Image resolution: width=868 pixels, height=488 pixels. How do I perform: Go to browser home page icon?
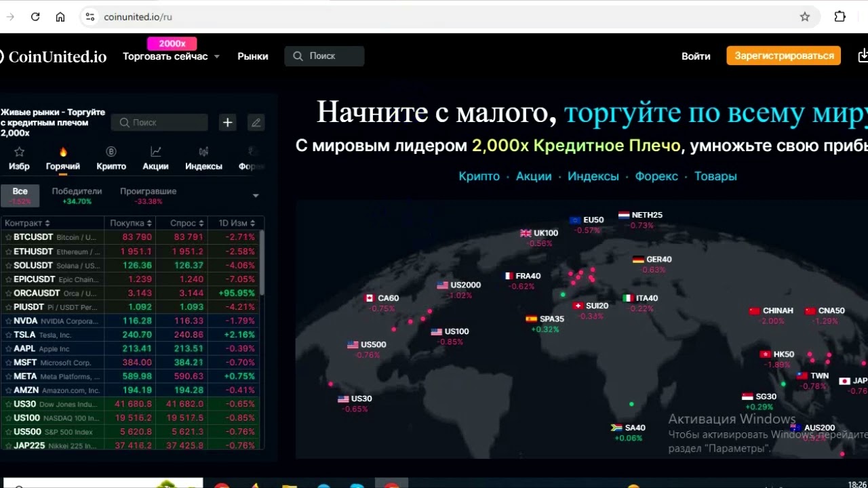click(60, 17)
